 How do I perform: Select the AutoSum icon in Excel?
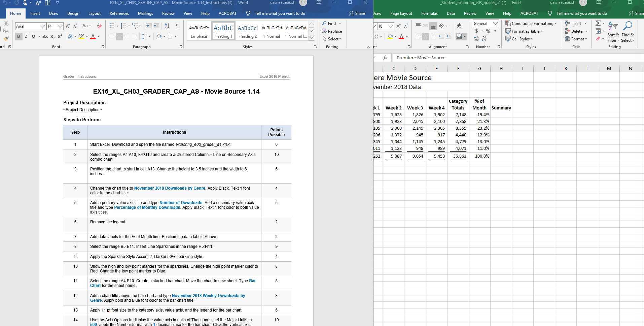click(x=598, y=23)
